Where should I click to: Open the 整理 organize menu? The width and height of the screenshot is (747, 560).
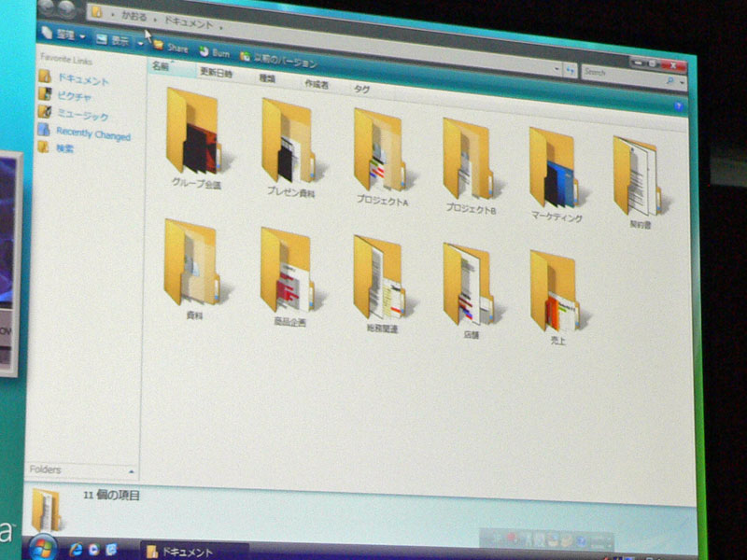(63, 35)
